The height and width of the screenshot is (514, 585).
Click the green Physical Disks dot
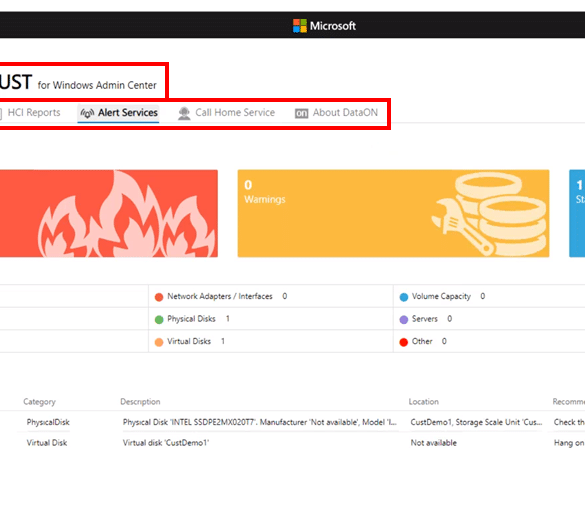[159, 320]
